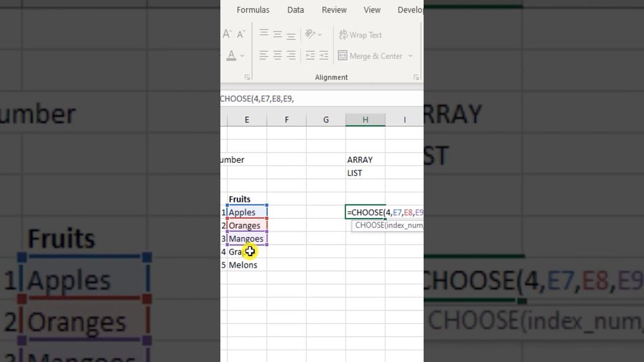Open Font settings dialog launcher

pyautogui.click(x=247, y=77)
